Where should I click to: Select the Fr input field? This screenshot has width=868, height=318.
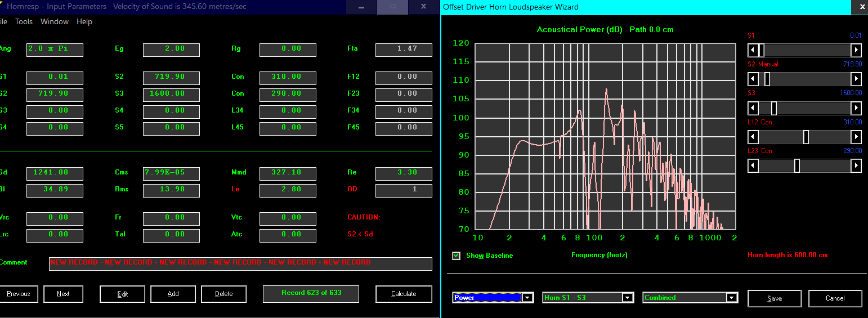pyautogui.click(x=171, y=218)
